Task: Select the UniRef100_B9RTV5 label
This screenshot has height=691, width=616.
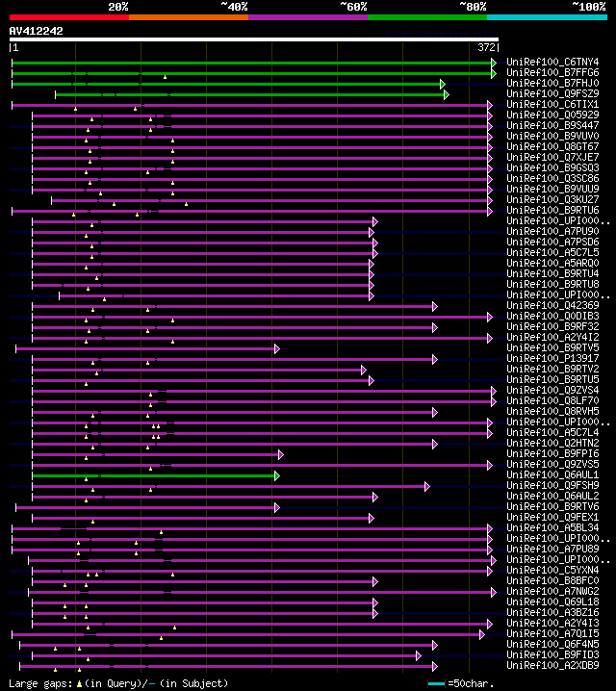Action: (552, 347)
